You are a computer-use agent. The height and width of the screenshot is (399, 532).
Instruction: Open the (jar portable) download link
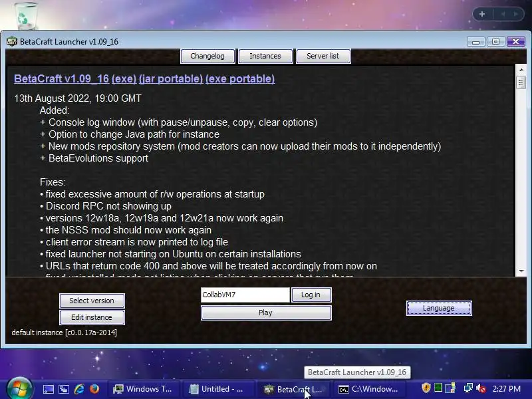pyautogui.click(x=171, y=78)
